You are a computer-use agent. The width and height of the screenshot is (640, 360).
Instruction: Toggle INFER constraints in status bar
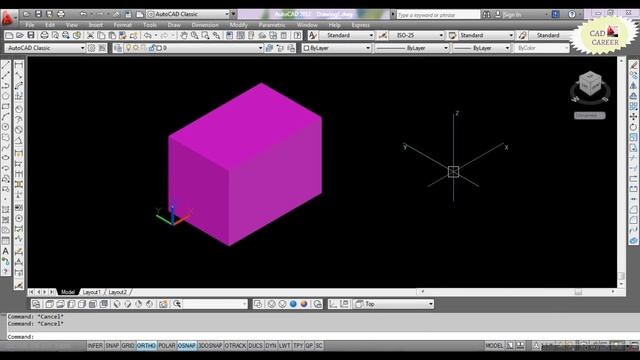(x=95, y=346)
